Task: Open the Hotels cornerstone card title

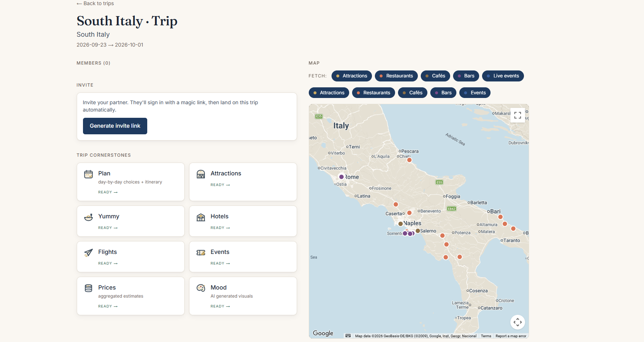Action: (220, 216)
